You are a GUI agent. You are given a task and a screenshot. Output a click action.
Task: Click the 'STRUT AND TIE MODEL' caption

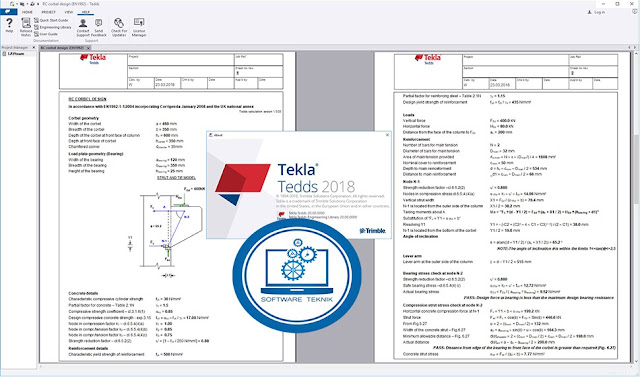176,177
